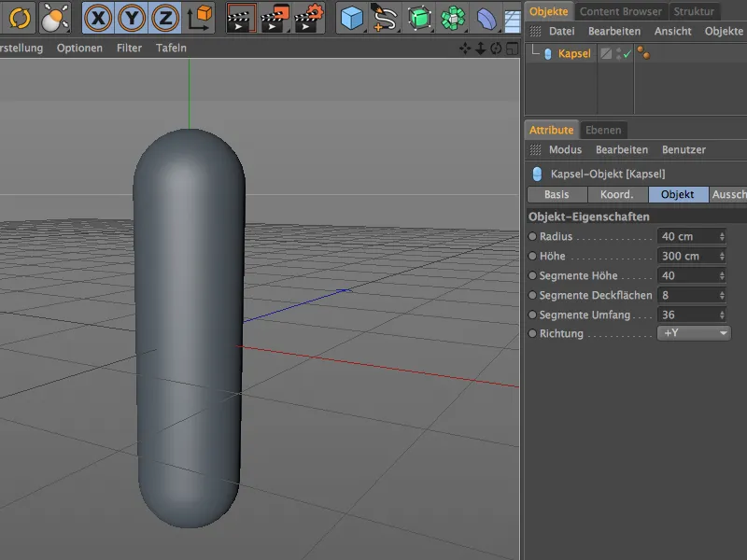Switch to the Struktur tab

(694, 11)
